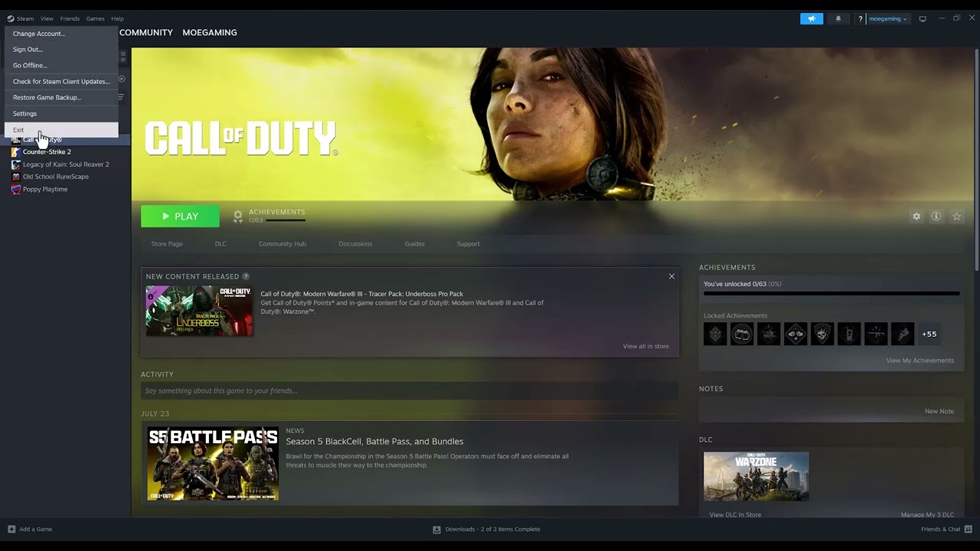
Task: Click the activity comment input field
Action: tap(410, 391)
